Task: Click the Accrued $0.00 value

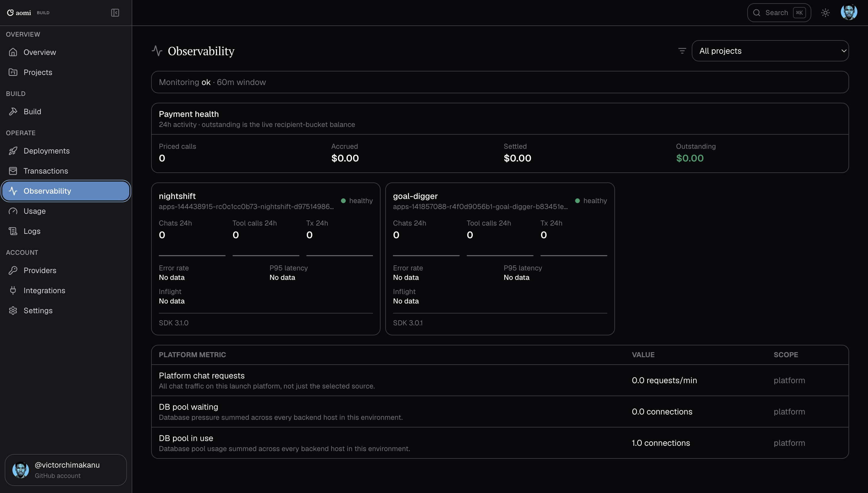Action: (345, 158)
